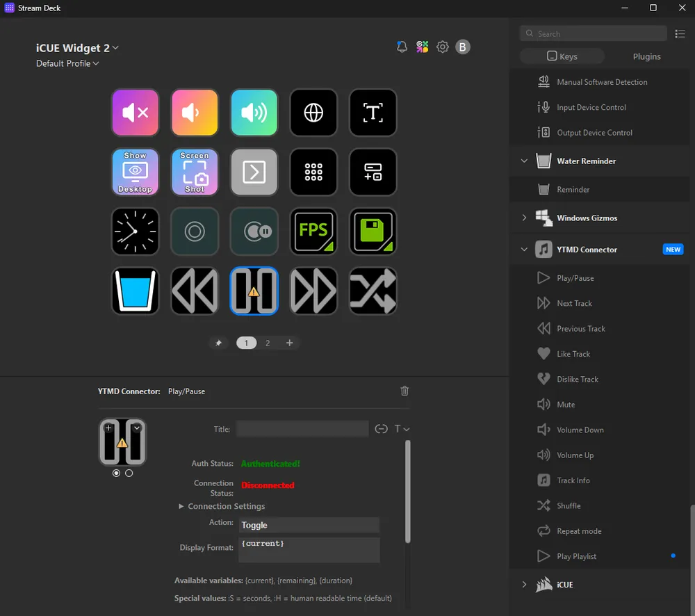The width and height of the screenshot is (695, 616).
Task: Select the Play/Pause key with warning
Action: click(254, 291)
